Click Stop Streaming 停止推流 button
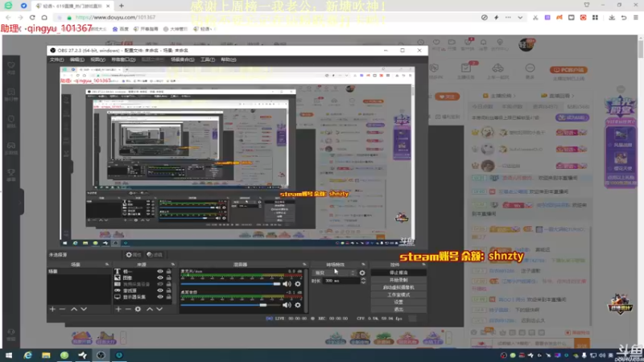This screenshot has width=644, height=362. click(x=398, y=273)
